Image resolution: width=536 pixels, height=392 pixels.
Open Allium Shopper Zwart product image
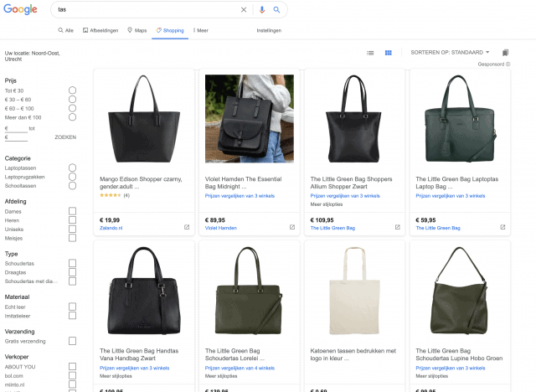pos(354,119)
